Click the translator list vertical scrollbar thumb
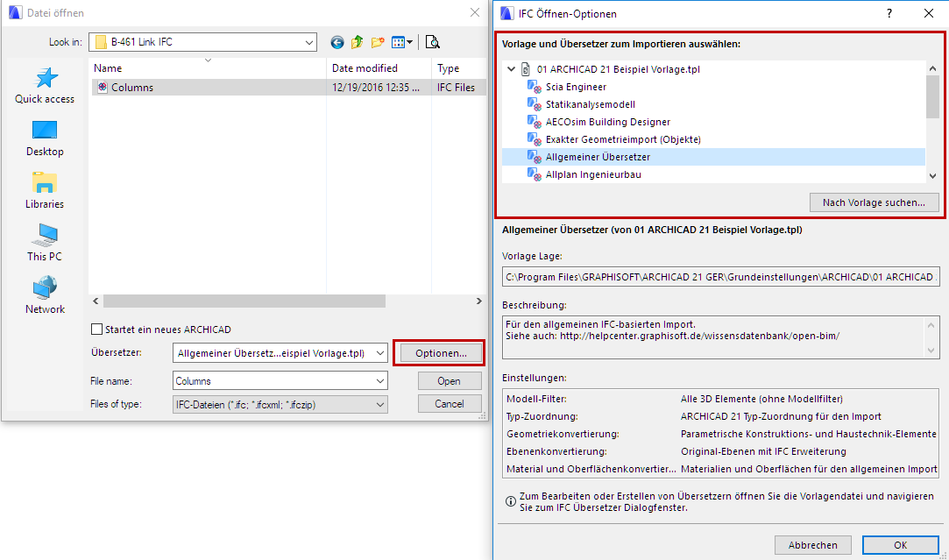949x560 pixels. pos(932,97)
